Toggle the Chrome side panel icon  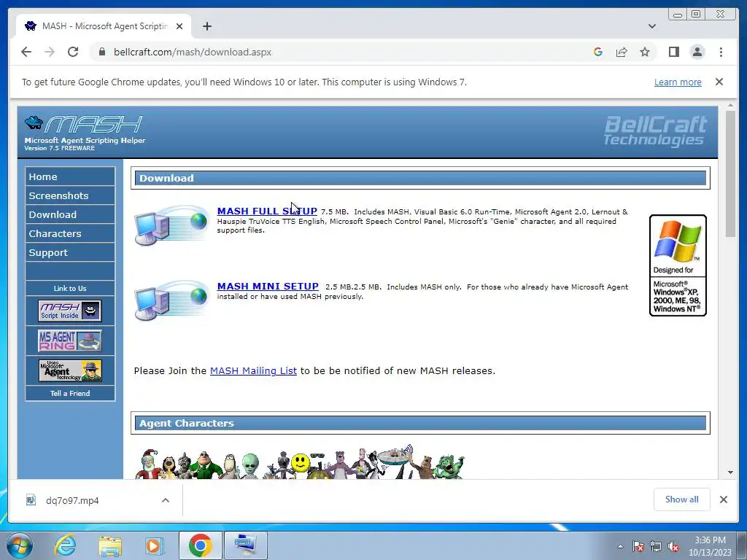point(673,52)
